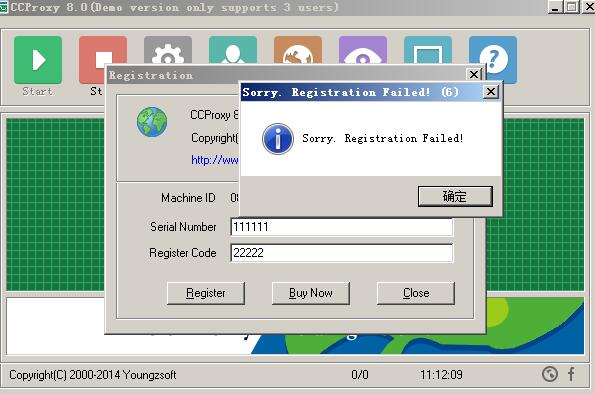Close the Registration dialog via X
This screenshot has height=394, width=595.
pyautogui.click(x=474, y=74)
